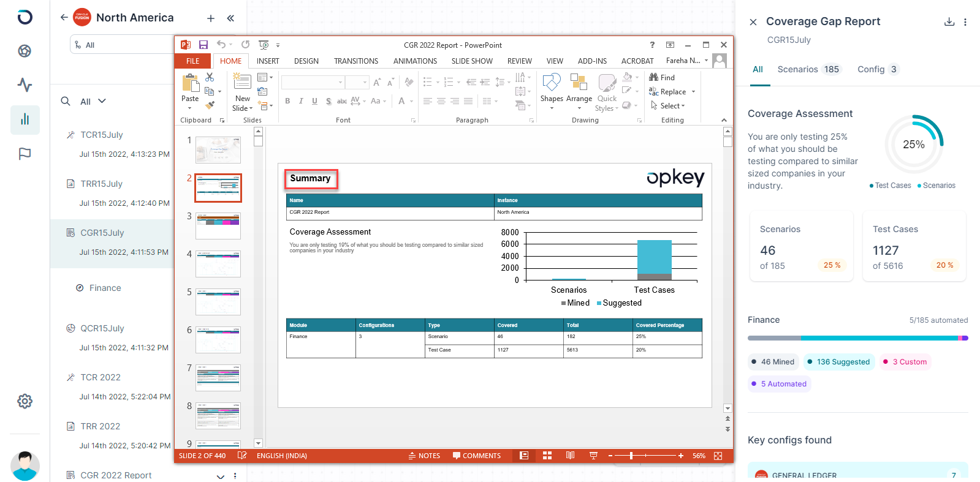Screen dimensions: 980x482
Task: Open the font size combo box
Action: tap(357, 82)
